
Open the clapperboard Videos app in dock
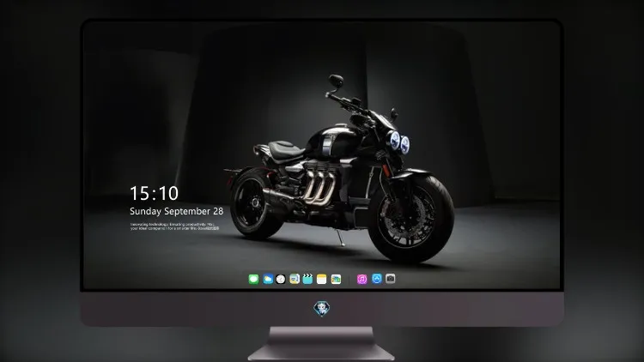[x=307, y=279]
